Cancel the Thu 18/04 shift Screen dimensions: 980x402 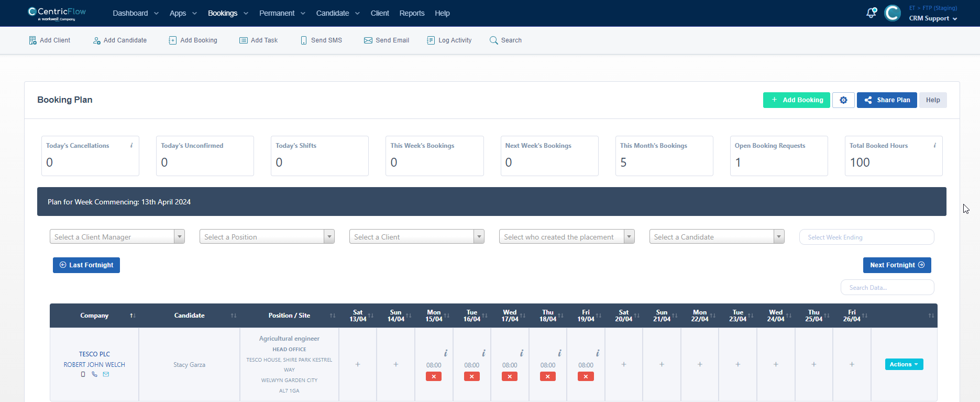click(x=548, y=376)
